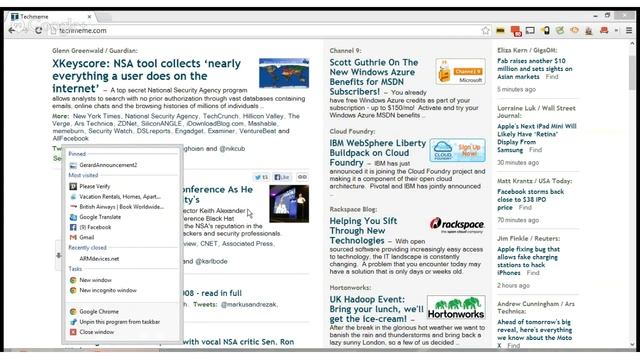Open the @karlbode tweet link

[x=211, y=261]
